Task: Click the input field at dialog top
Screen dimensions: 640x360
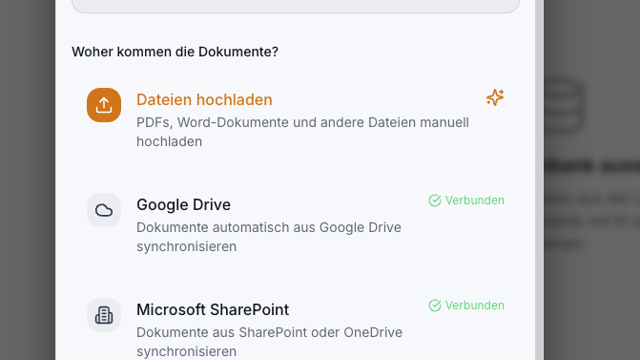Action: pyautogui.click(x=296, y=6)
